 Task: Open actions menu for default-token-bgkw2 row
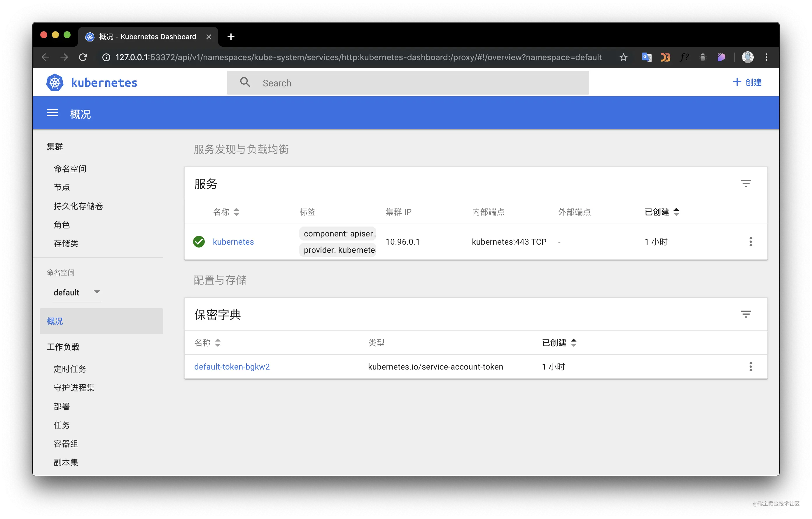750,366
